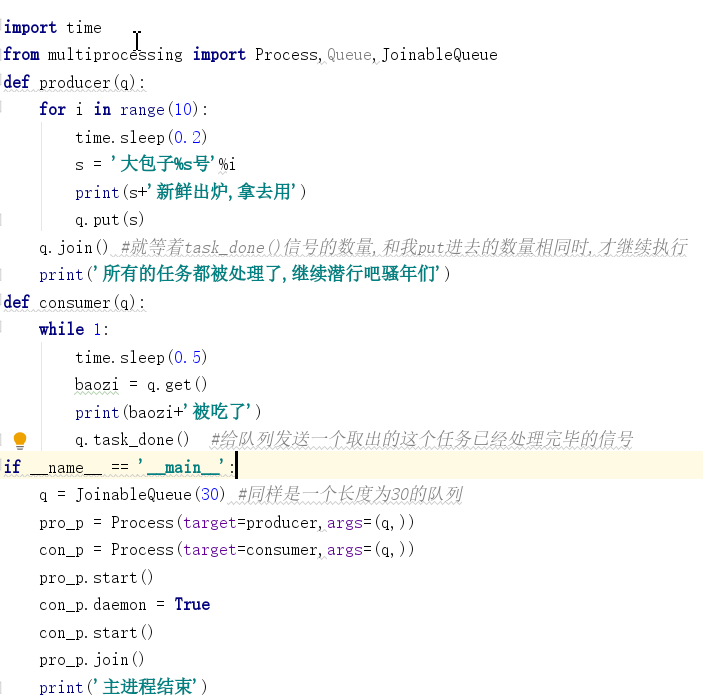The image size is (703, 697).
Task: Click 'def producer(q):' function name
Action: [x=74, y=82]
